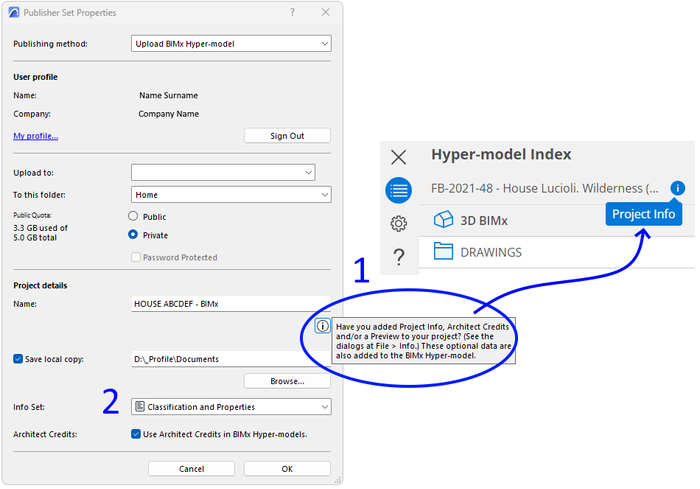Viewport: 700px width, 489px height.
Task: Open the To this folder dropdown
Action: pos(231,195)
